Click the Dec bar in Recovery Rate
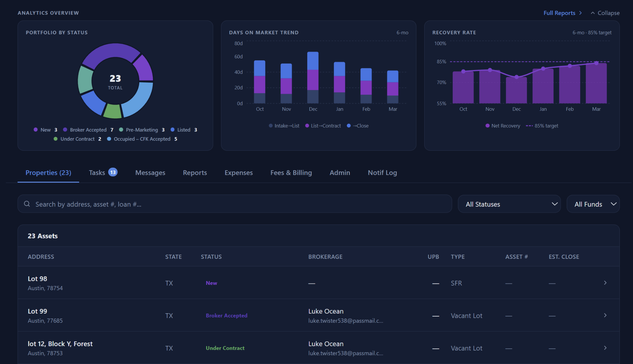 click(x=517, y=90)
